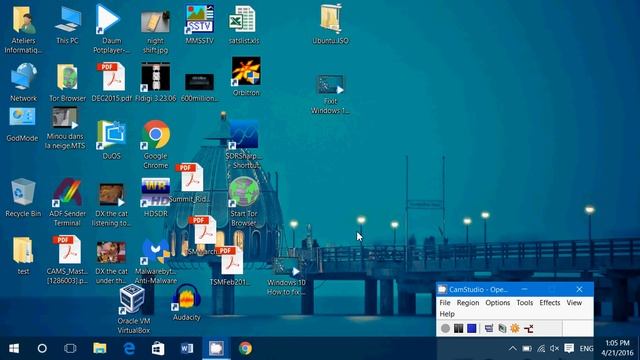
Task: Click the CamStudio Pause button
Action: click(x=458, y=328)
